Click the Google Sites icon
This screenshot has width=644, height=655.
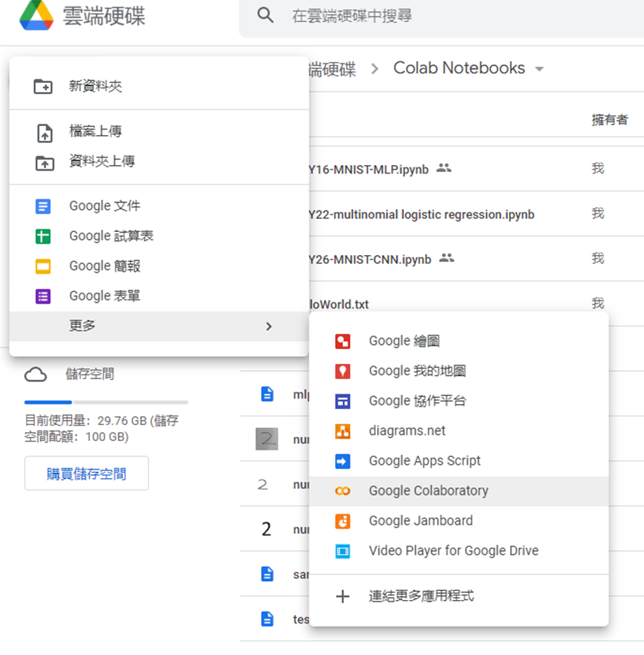tap(343, 401)
